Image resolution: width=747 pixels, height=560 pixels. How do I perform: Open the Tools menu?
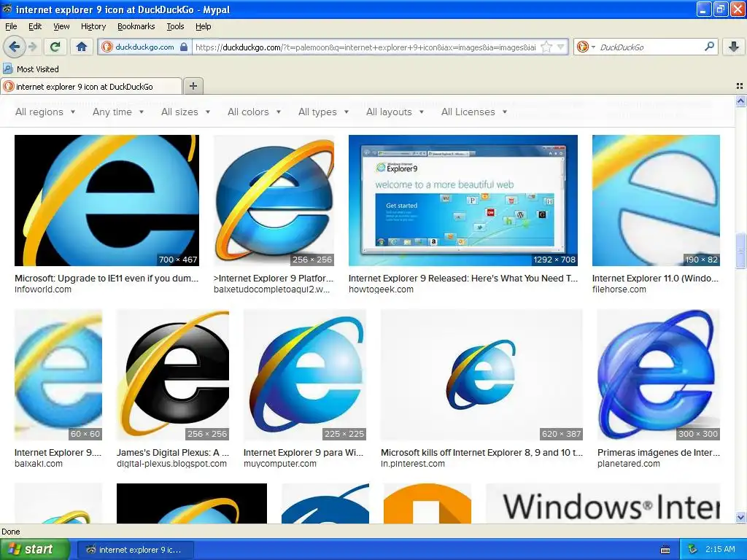[175, 26]
